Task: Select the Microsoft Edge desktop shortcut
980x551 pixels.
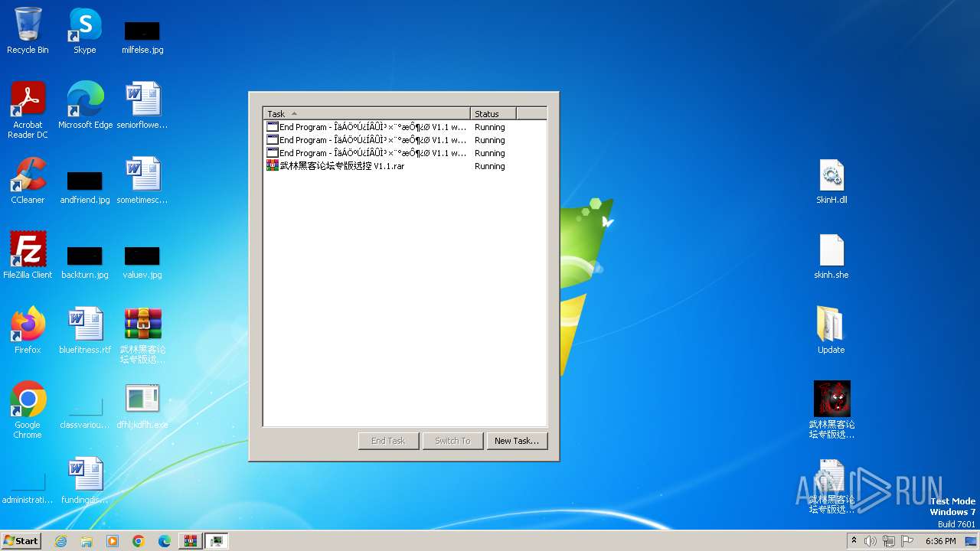Action: [x=85, y=105]
